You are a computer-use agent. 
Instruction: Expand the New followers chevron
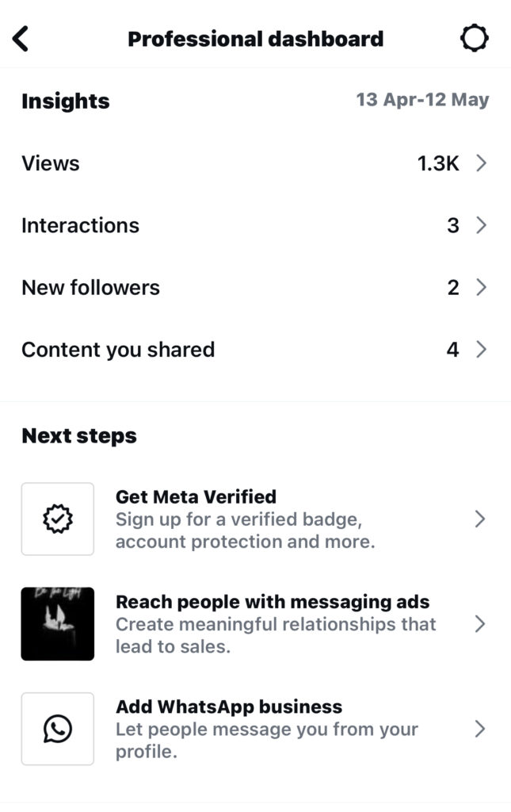(481, 287)
